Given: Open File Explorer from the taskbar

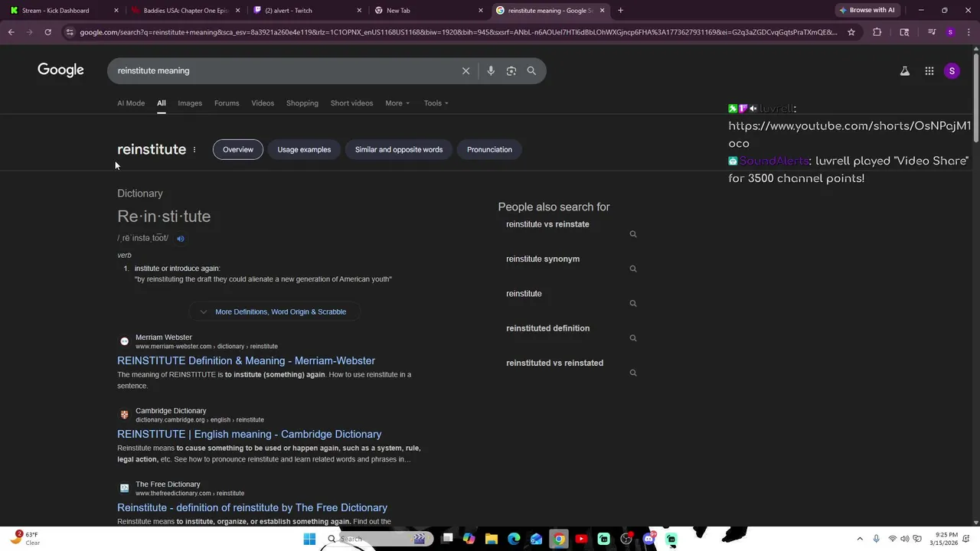Looking at the screenshot, I should pyautogui.click(x=492, y=539).
